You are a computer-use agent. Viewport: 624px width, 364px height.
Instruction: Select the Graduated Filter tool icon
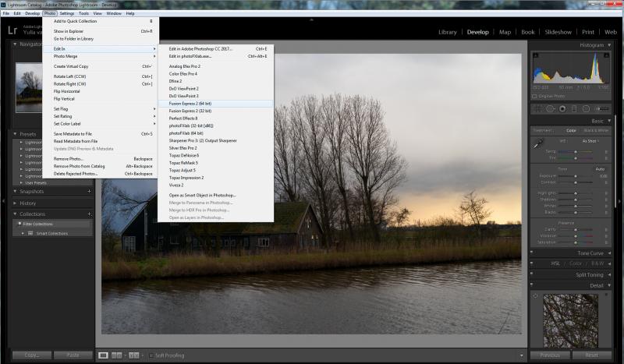pos(574,108)
